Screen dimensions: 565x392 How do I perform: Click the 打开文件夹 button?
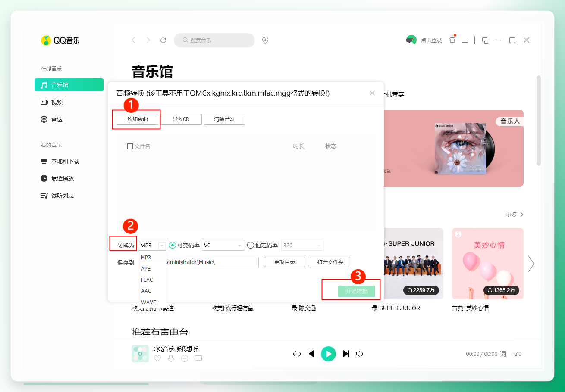click(330, 262)
